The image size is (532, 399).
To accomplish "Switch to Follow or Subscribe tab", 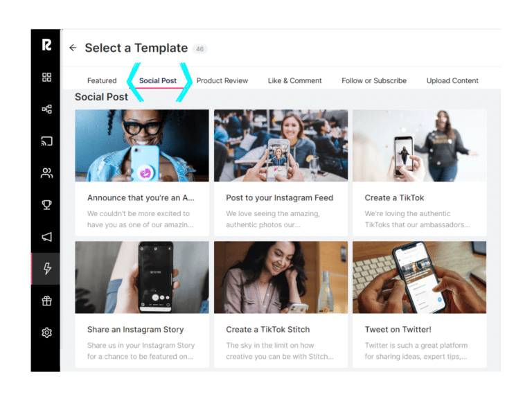I will (x=374, y=81).
